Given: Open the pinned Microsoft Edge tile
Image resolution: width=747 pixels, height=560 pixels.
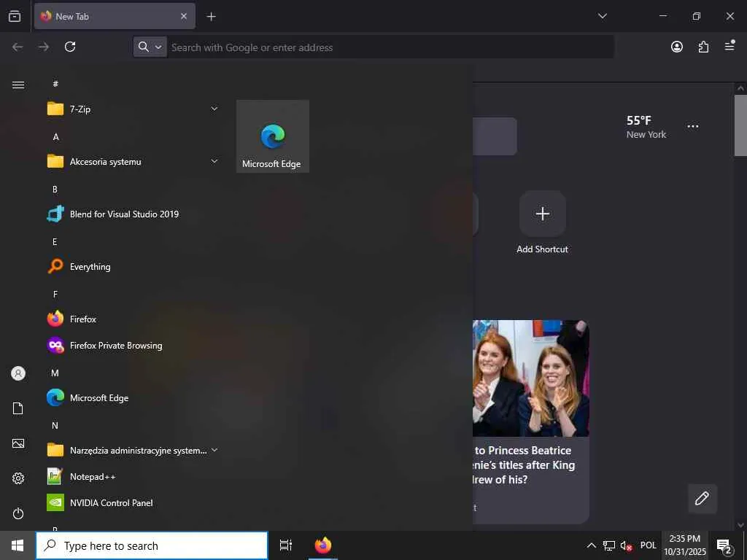Looking at the screenshot, I should coord(273,136).
